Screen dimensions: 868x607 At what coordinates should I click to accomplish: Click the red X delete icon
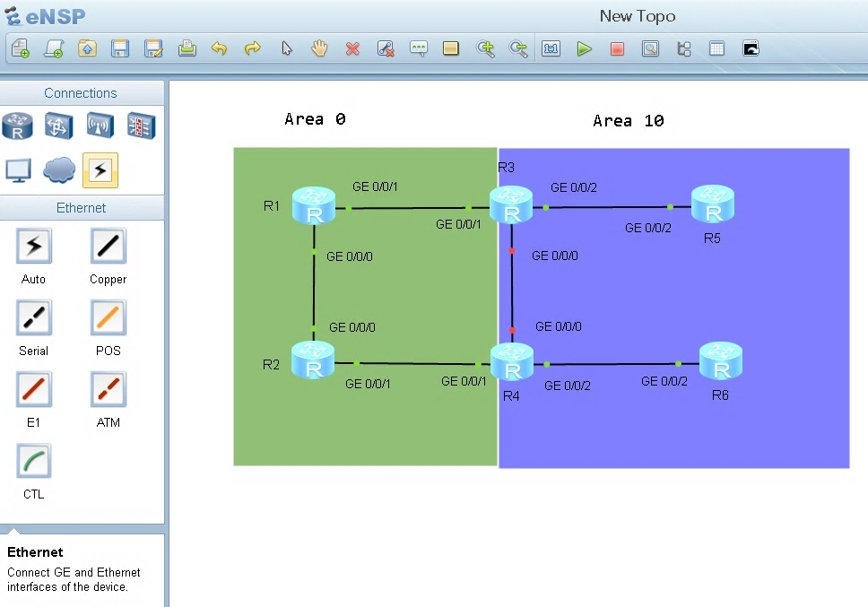click(352, 49)
